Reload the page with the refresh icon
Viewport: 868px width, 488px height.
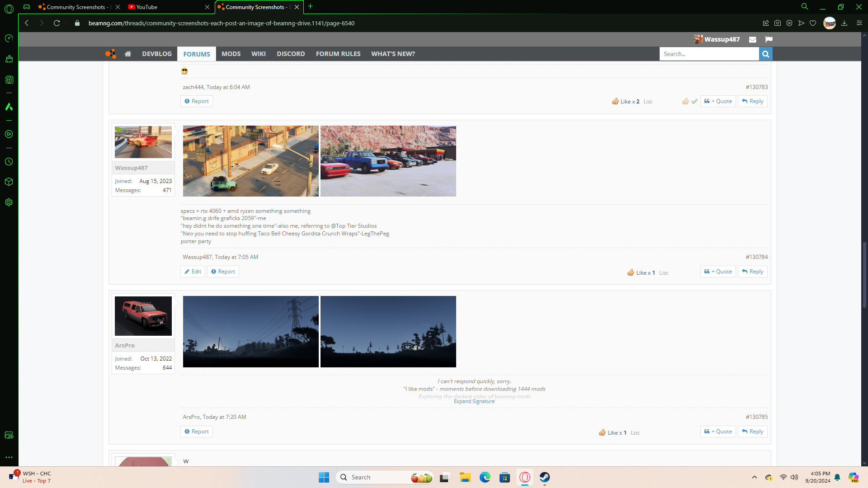click(57, 23)
